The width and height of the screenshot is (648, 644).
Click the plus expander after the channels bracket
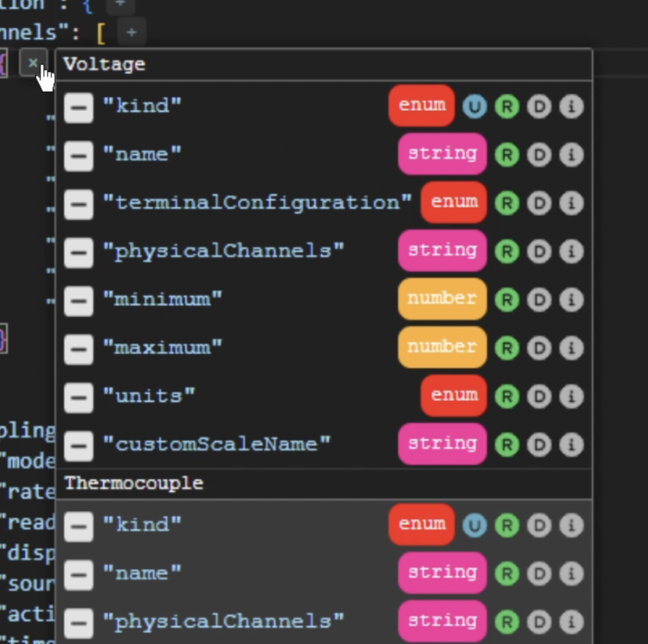coord(132,32)
